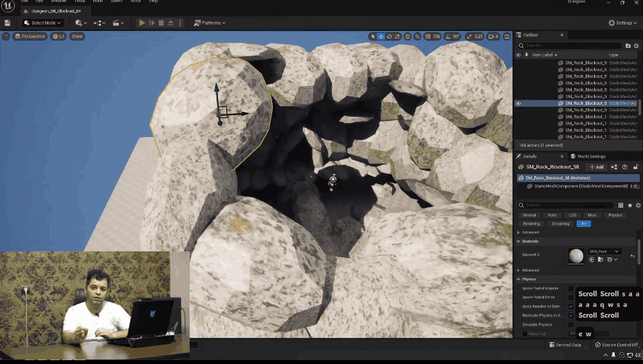Toggle the grid snapping icon in the viewport

pos(426,37)
